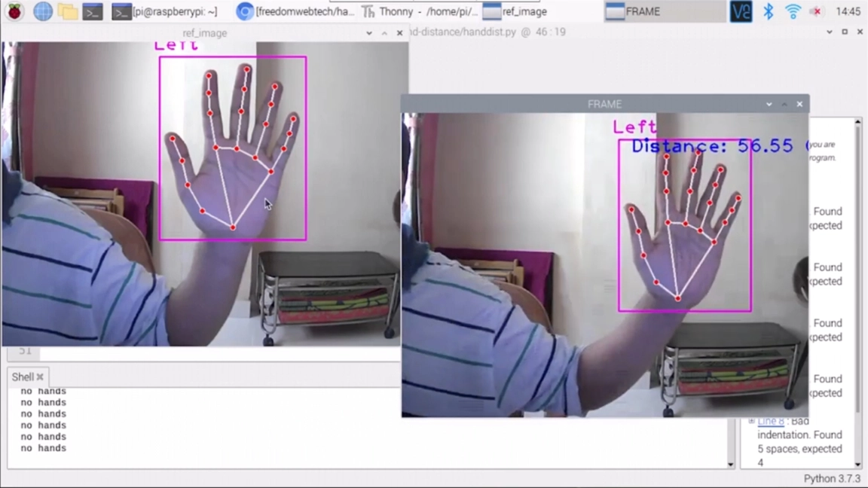868x488 pixels.
Task: Launch the web browser globe icon
Action: 43,11
